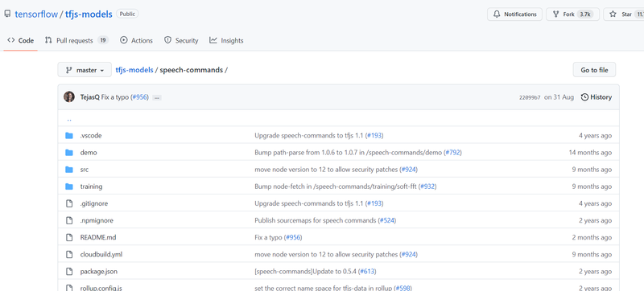Click the package.json file icon

point(69,272)
